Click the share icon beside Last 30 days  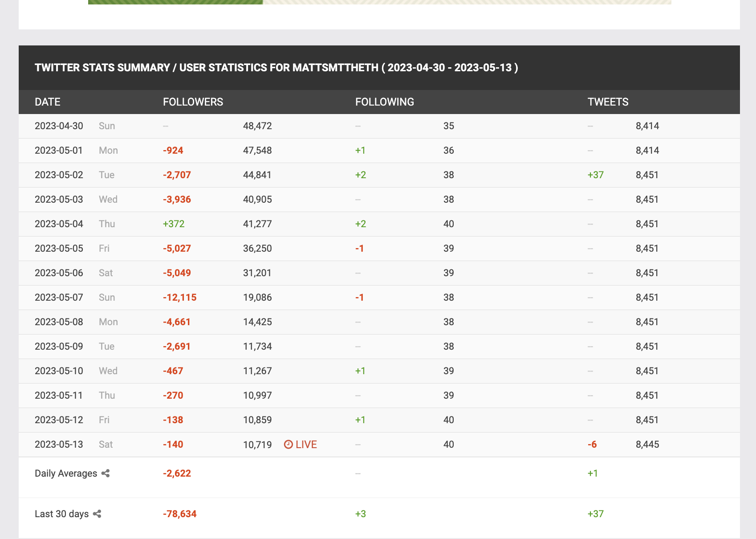tap(97, 514)
